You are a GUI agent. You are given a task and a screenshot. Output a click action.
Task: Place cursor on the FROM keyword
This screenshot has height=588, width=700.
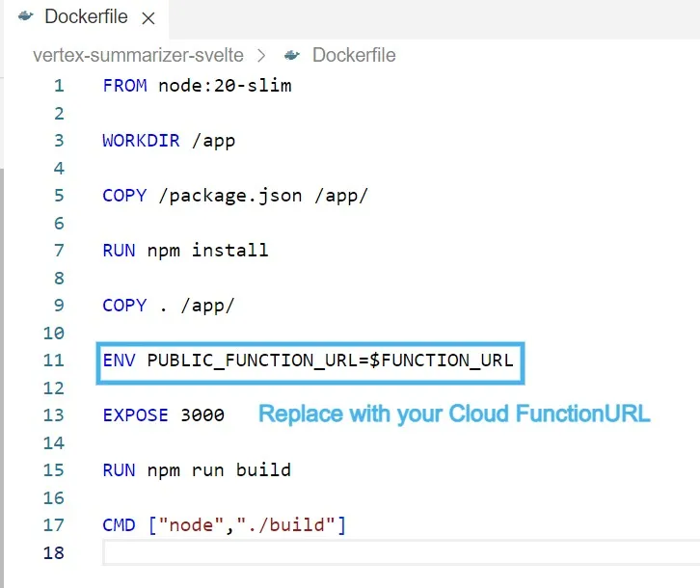pyautogui.click(x=124, y=86)
